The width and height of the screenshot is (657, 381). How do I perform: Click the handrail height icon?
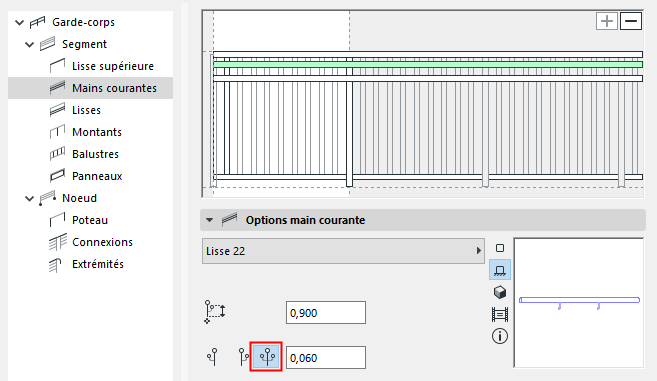(x=215, y=312)
